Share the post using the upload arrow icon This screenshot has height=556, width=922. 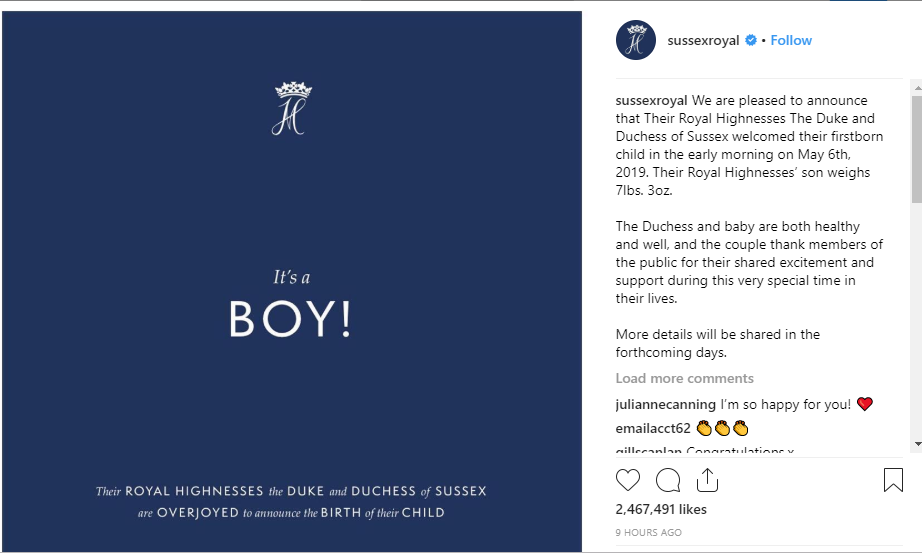pos(707,480)
